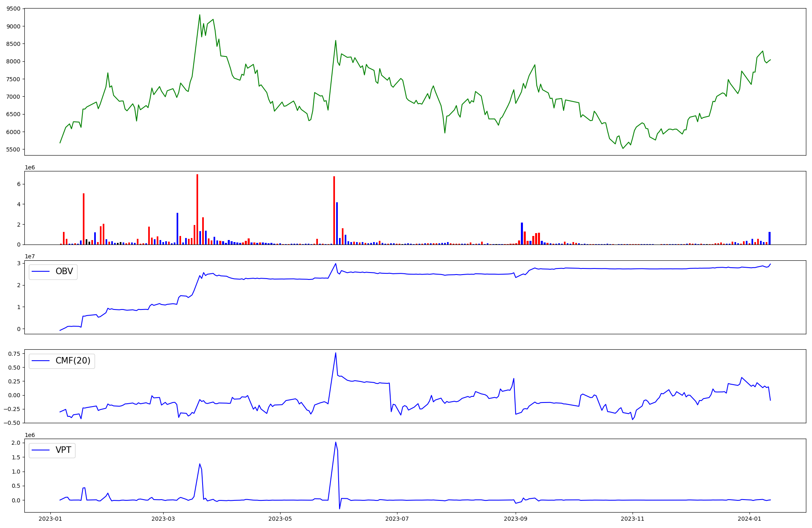
Task: Click the VPT legend label
Action: (63, 450)
